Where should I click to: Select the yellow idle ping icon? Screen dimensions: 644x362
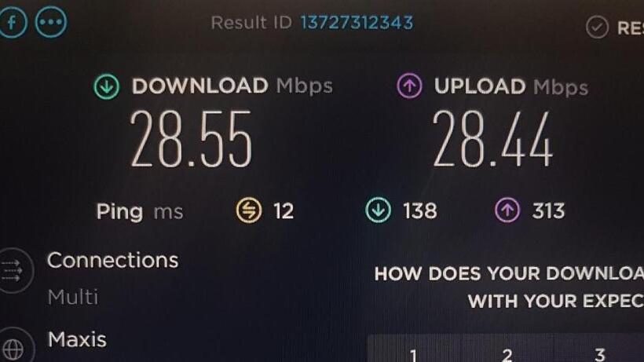(248, 210)
